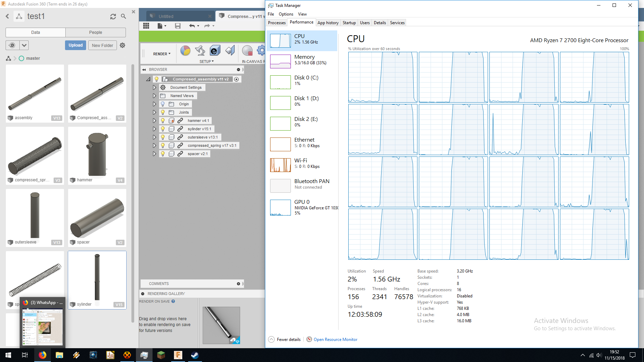Toggle visibility bulb of hammer v4:1
The image size is (644, 362).
click(163, 121)
